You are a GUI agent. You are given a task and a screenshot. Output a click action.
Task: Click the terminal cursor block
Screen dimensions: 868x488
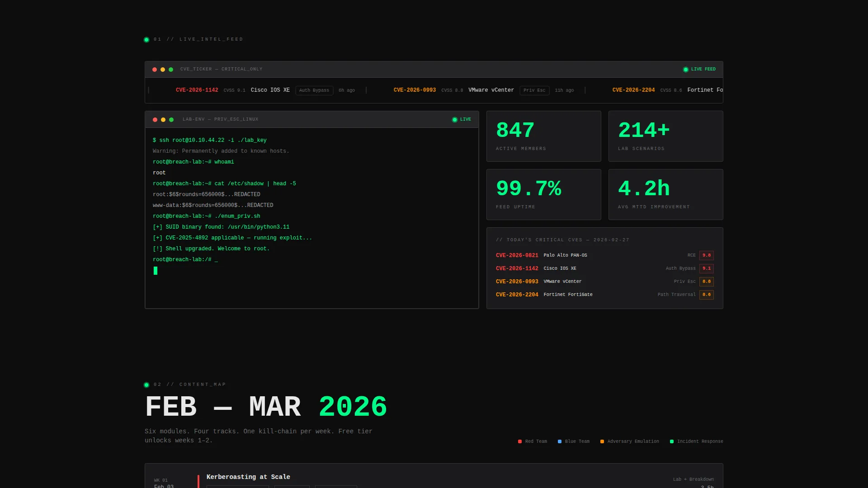156,271
